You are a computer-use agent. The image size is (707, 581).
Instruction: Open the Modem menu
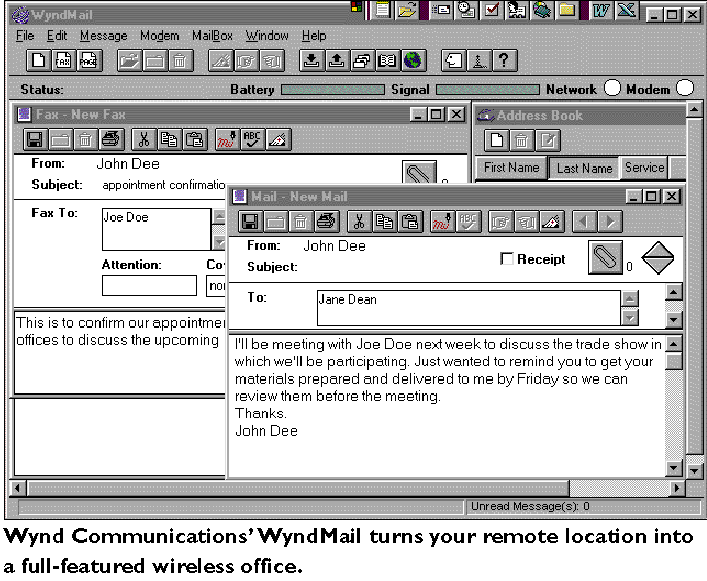click(x=159, y=36)
